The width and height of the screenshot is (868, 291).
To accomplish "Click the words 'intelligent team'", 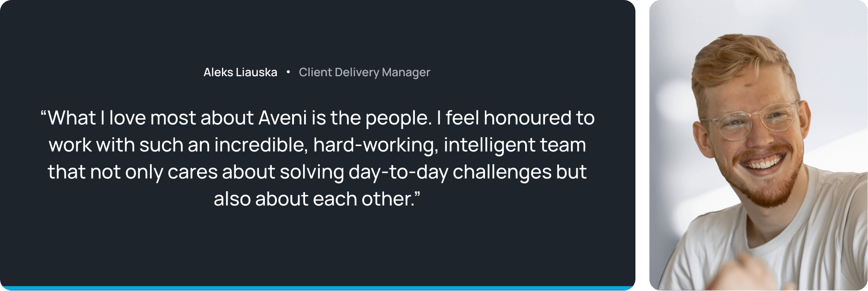I will 515,145.
